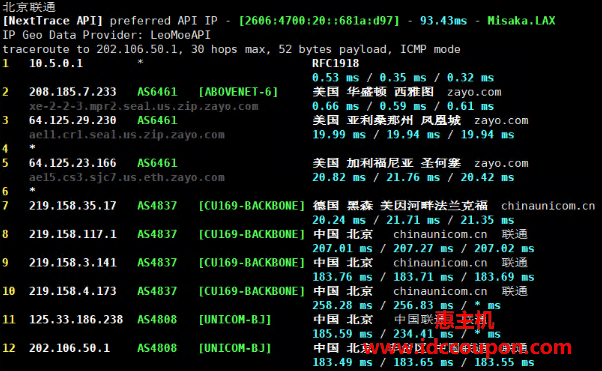This screenshot has width=602, height=371.
Task: Select hop 11 IP 125.33.186.238
Action: 76,319
